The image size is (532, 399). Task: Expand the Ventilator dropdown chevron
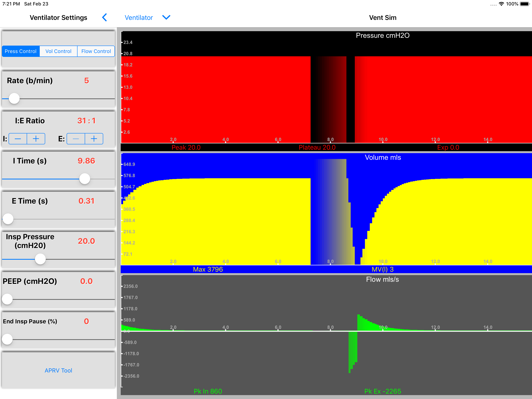click(x=166, y=17)
